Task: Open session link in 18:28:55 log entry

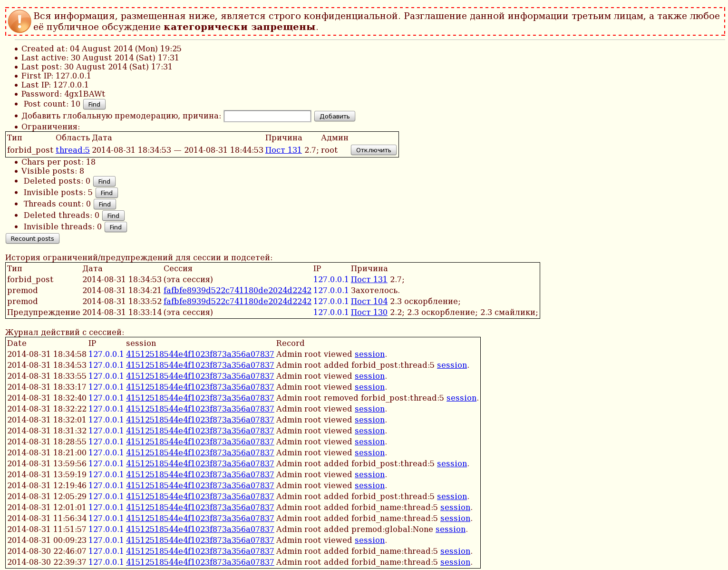Action: pyautogui.click(x=369, y=442)
